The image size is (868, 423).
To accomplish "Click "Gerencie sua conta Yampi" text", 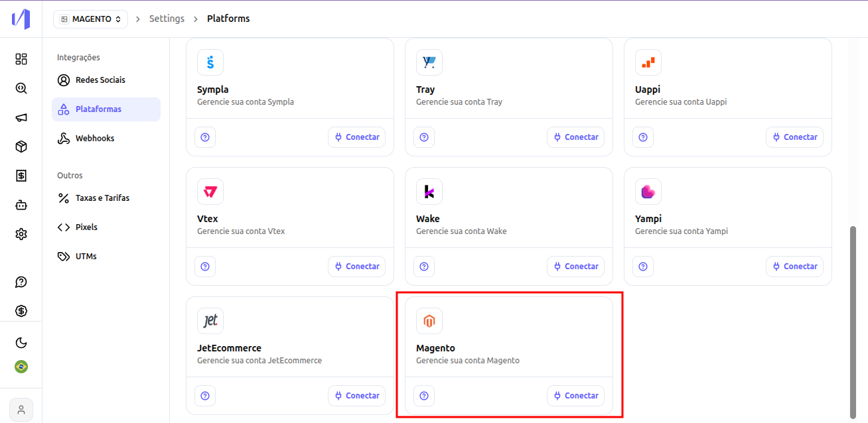I will [x=682, y=231].
